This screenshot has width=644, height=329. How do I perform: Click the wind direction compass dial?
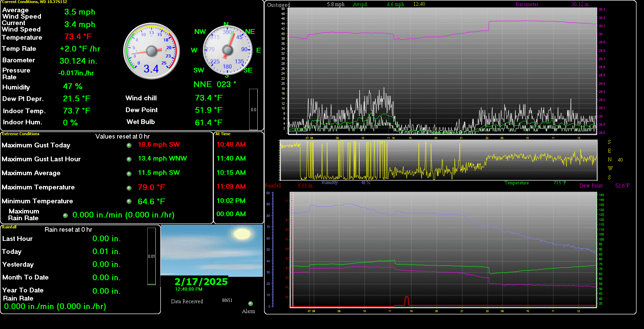[228, 50]
